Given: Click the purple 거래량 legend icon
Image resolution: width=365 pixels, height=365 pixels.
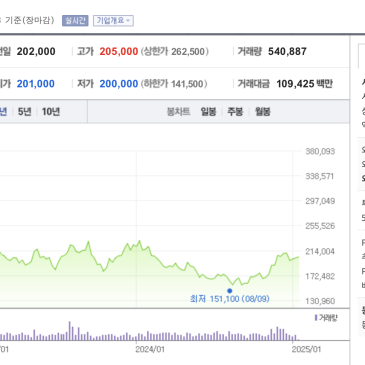Looking at the screenshot, I should (316, 318).
